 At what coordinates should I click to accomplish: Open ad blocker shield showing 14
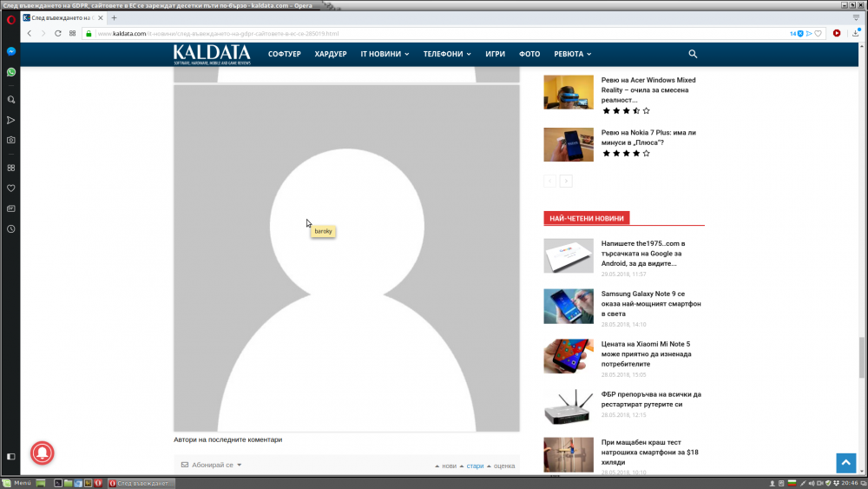point(797,33)
